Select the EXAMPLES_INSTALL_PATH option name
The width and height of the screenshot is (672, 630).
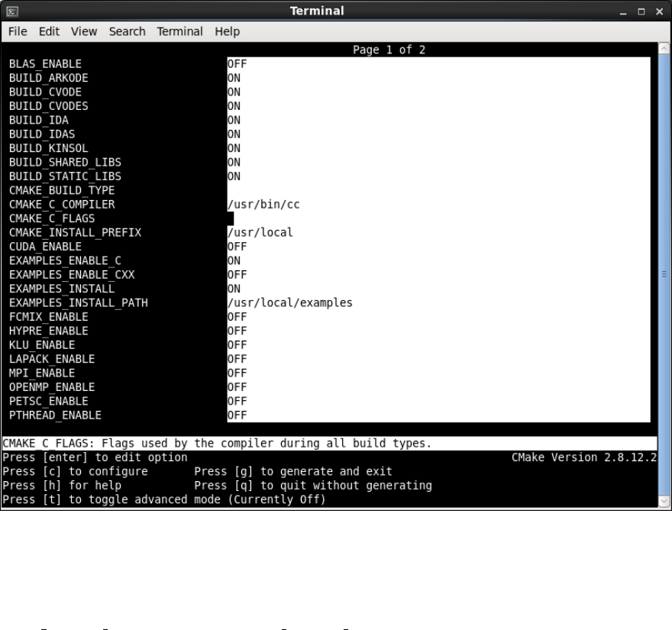click(x=79, y=303)
